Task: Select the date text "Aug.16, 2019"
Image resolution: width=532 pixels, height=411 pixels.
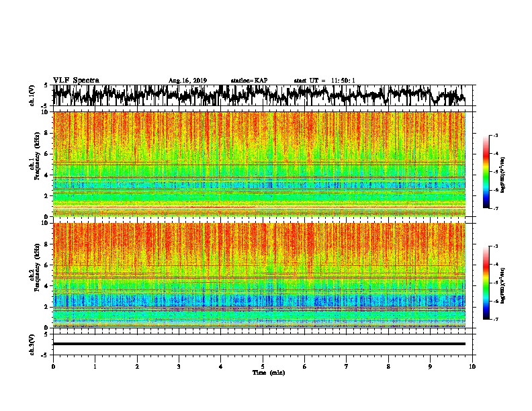Action: (187, 81)
